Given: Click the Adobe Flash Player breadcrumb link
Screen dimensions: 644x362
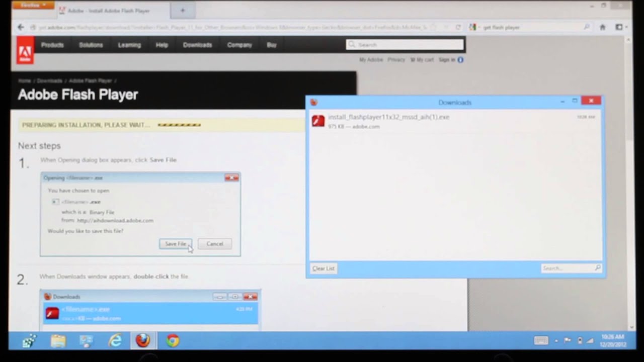Looking at the screenshot, I should [x=90, y=80].
